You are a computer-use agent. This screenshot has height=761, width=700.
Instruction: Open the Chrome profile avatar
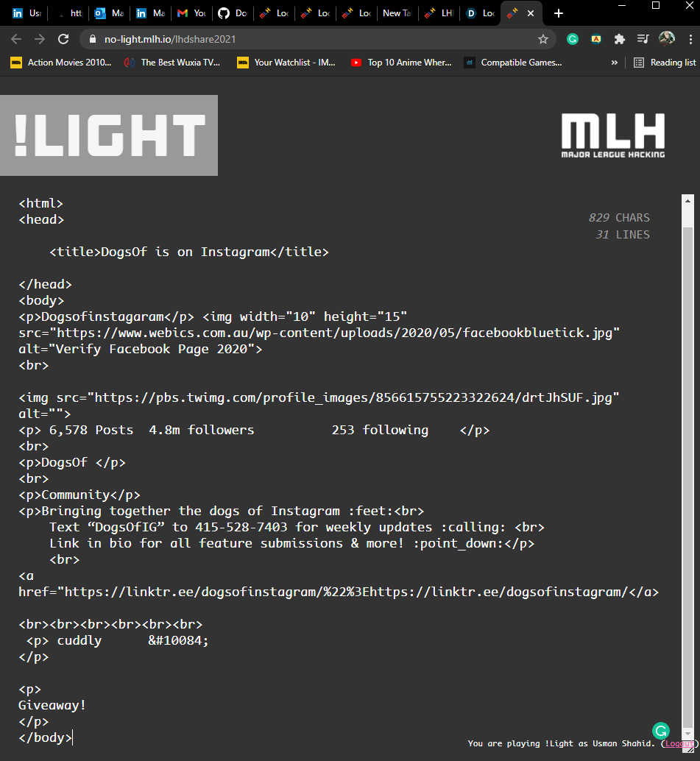coord(666,39)
